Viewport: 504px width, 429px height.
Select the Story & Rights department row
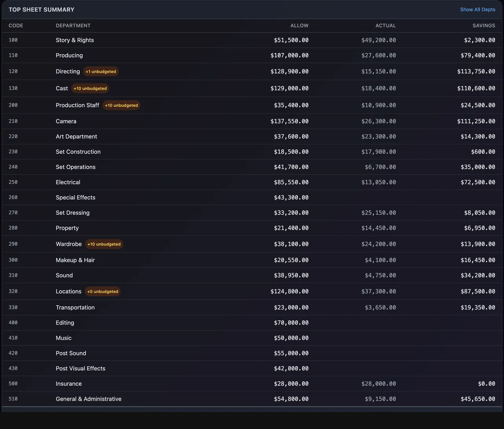[x=252, y=40]
